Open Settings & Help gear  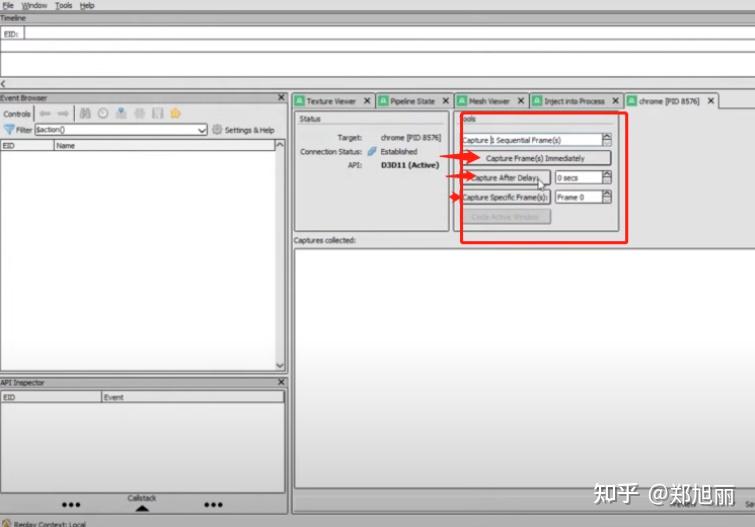[x=243, y=130]
